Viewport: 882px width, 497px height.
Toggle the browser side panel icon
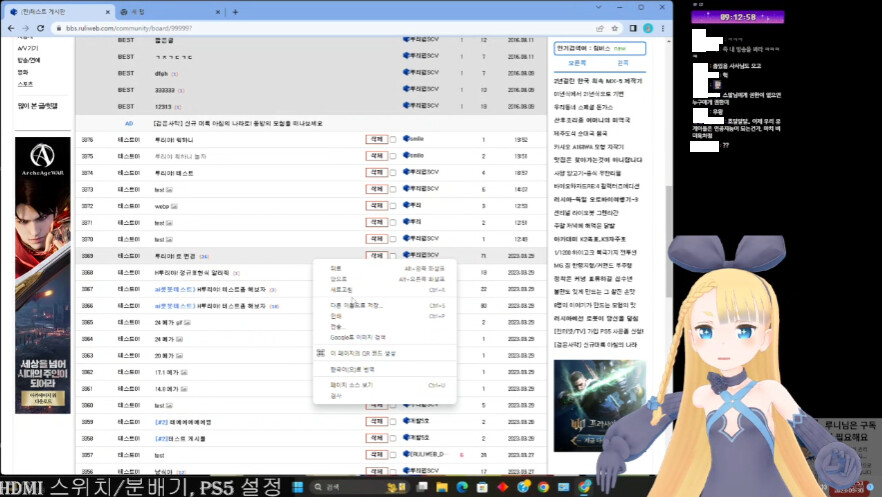[x=633, y=28]
